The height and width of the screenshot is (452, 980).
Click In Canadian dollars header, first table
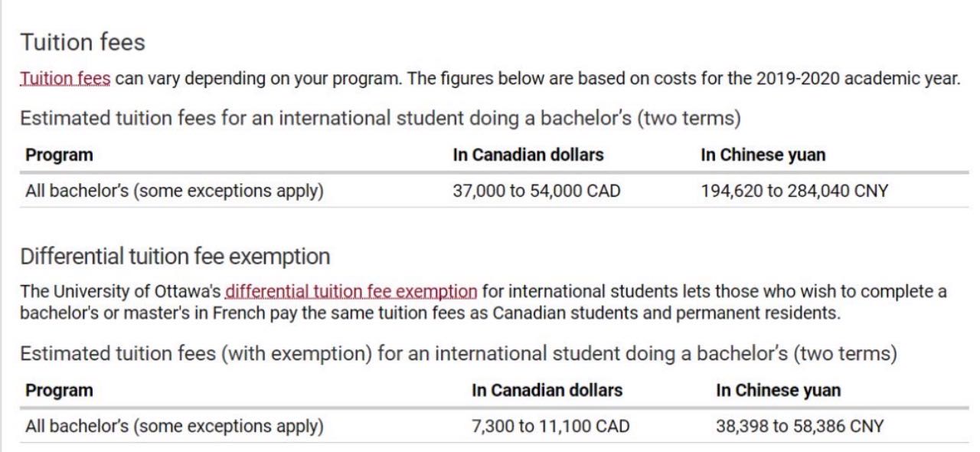point(528,155)
